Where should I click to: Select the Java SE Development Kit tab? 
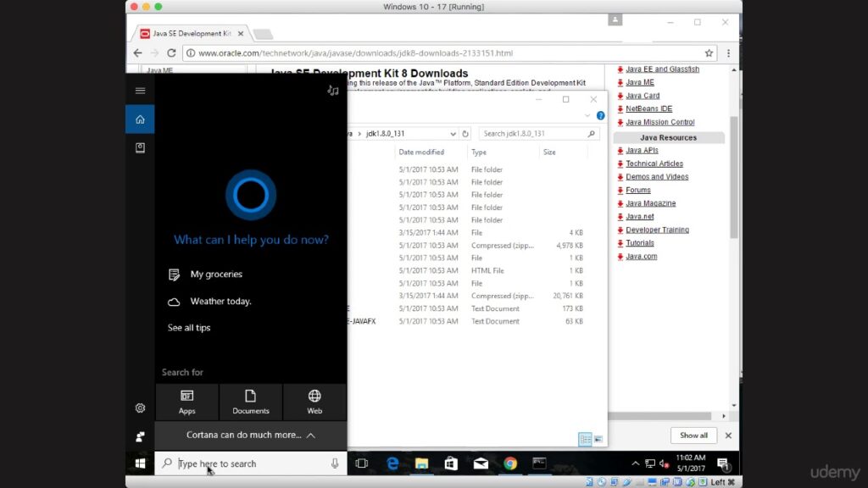point(191,34)
